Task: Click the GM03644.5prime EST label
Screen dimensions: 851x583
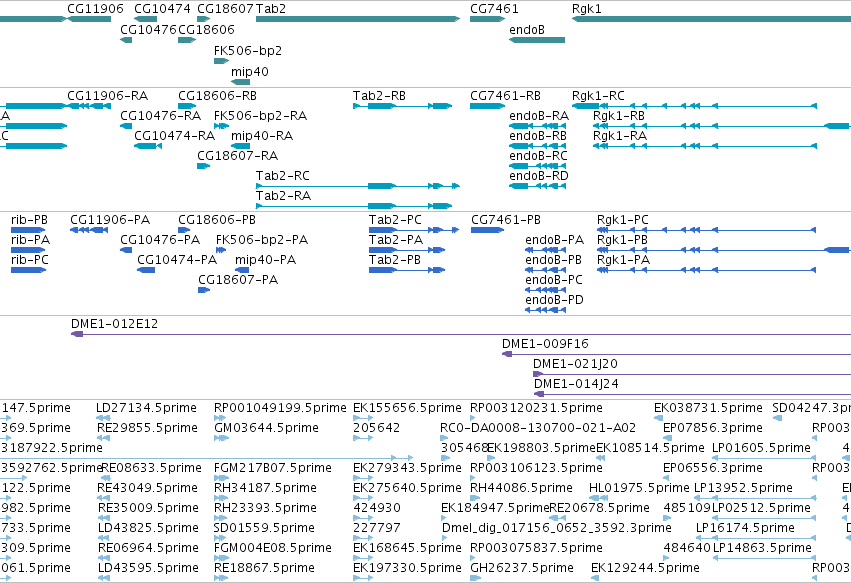Action: [x=266, y=428]
